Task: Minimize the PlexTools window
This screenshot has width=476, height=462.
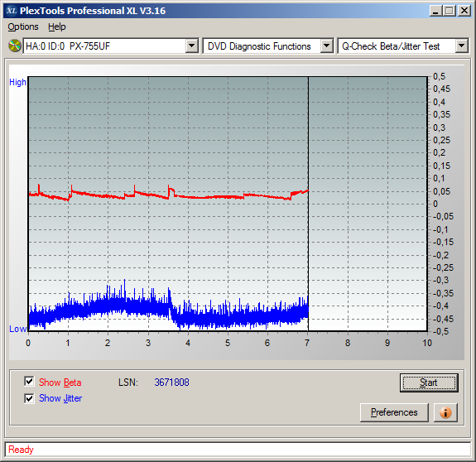Action: point(436,11)
